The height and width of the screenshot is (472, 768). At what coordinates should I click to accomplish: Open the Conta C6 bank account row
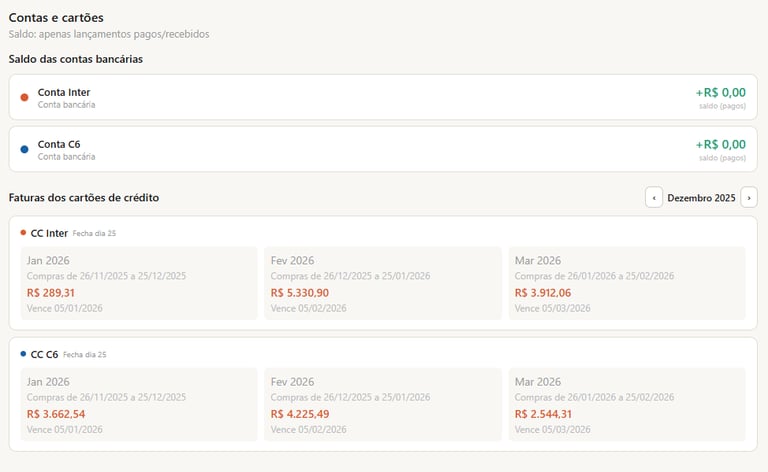pos(383,149)
